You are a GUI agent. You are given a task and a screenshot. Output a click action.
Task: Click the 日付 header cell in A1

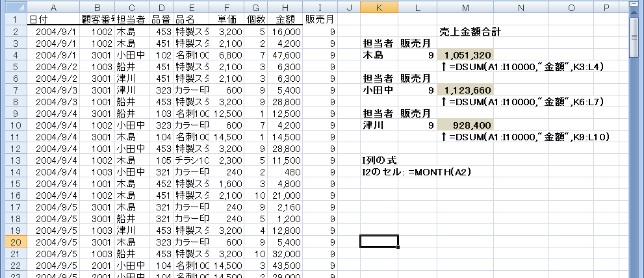(53, 19)
